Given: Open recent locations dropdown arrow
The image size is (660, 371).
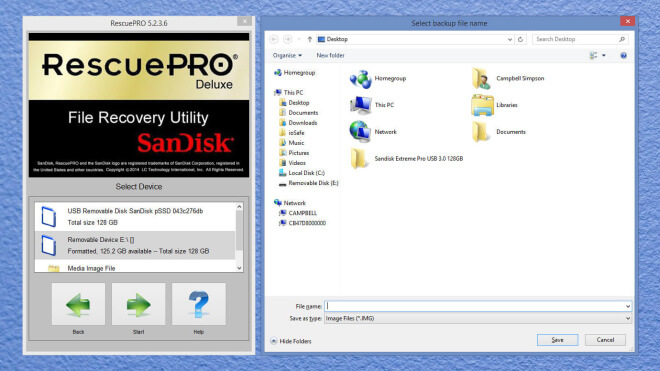Looking at the screenshot, I should [x=299, y=39].
